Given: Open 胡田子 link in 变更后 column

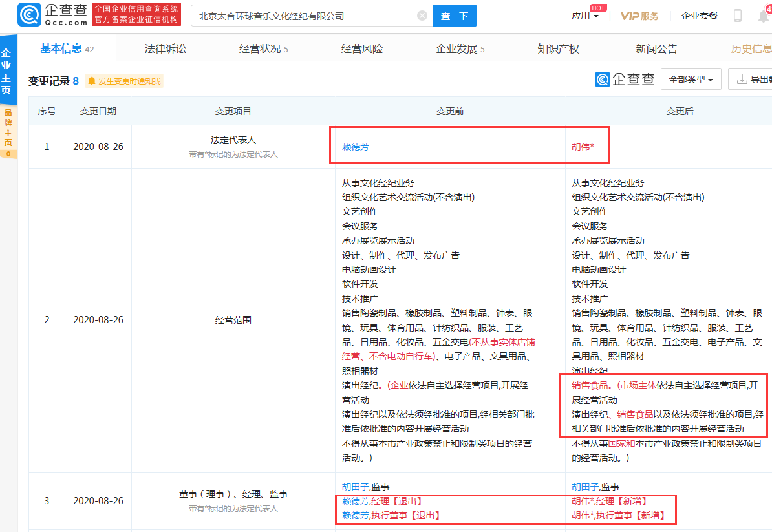Looking at the screenshot, I should click(x=585, y=487).
